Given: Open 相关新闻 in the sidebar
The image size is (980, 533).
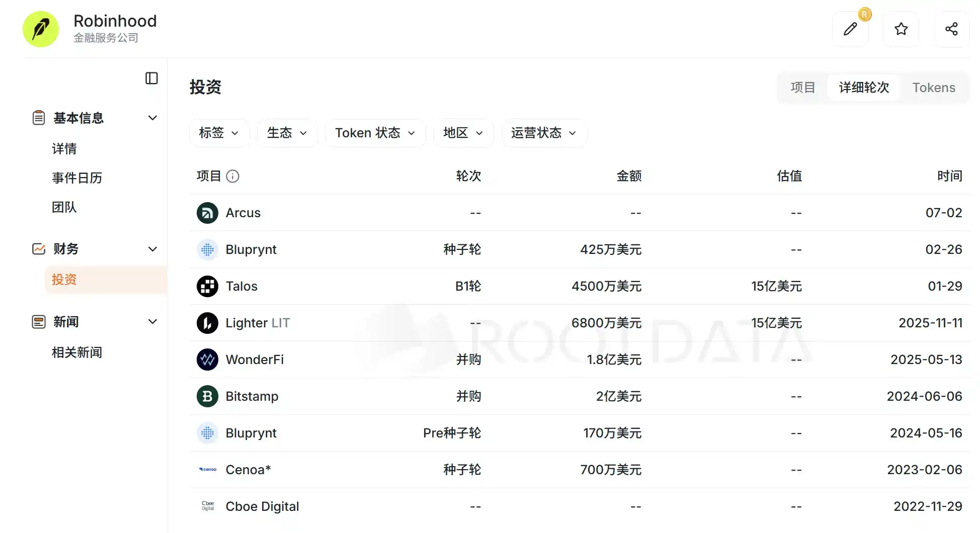Looking at the screenshot, I should click(77, 352).
